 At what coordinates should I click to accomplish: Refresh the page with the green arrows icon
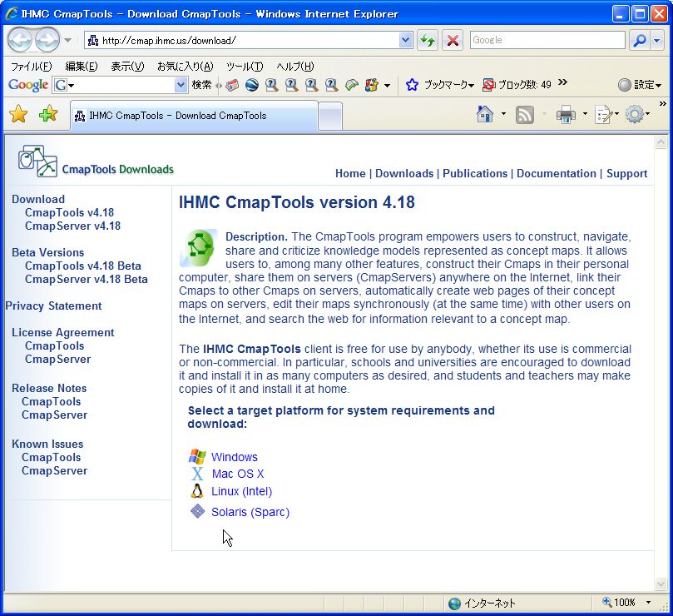coord(428,41)
